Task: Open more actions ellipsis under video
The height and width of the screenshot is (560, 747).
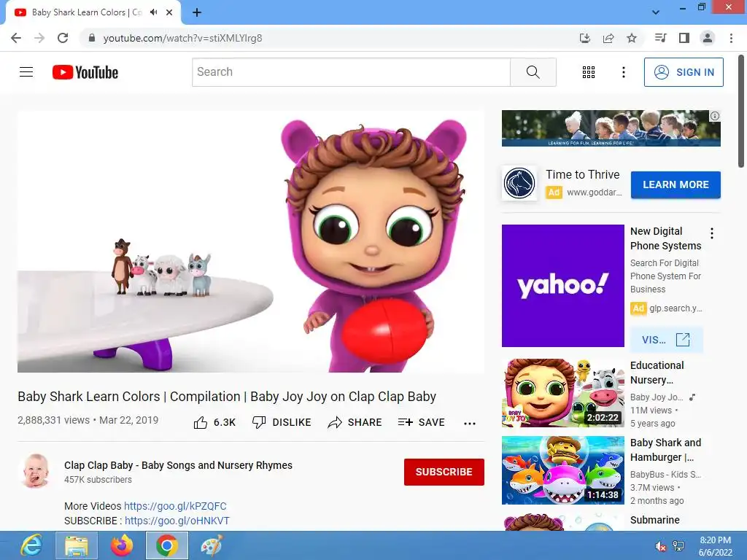Action: (470, 424)
